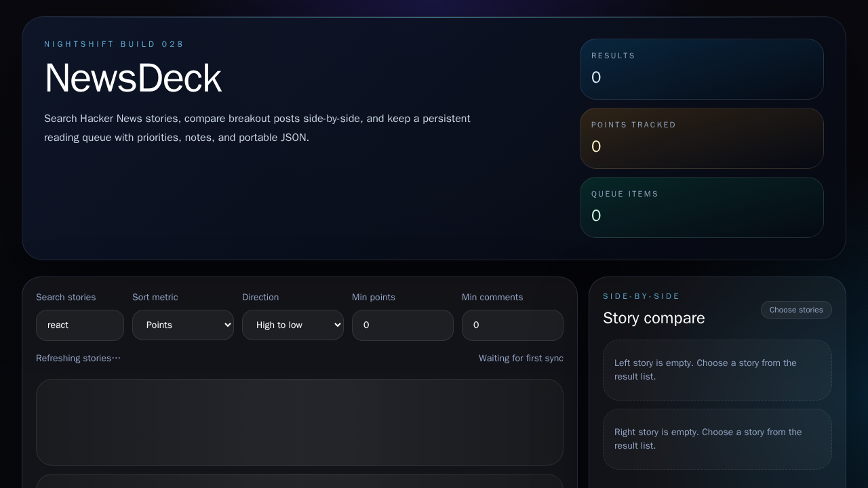
Task: Select the Results counter card
Action: click(x=702, y=69)
